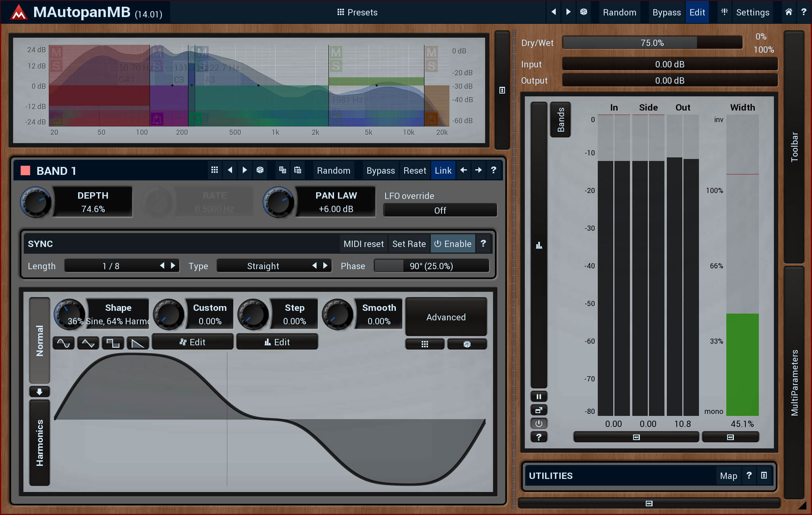812x515 pixels.
Task: Select previous Band 1 preset
Action: [230, 170]
